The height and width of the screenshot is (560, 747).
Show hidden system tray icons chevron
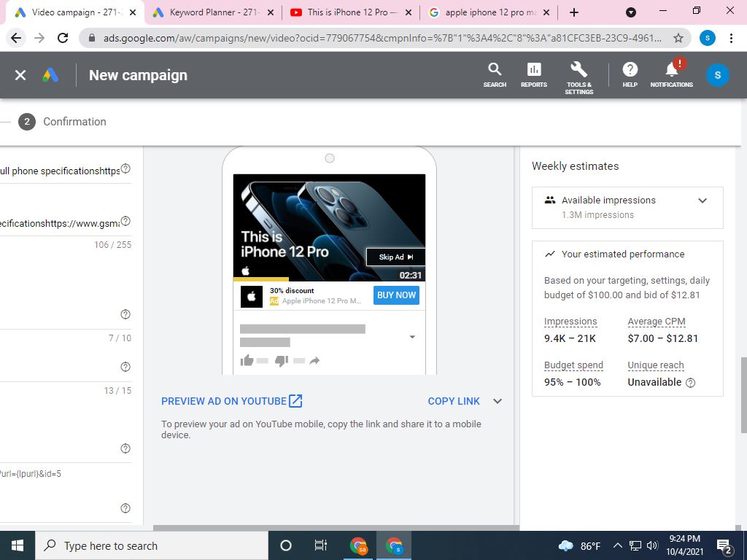[617, 545]
